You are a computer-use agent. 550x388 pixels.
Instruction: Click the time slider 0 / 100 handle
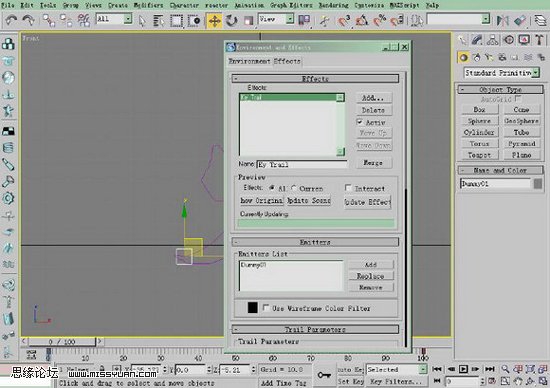click(62, 341)
